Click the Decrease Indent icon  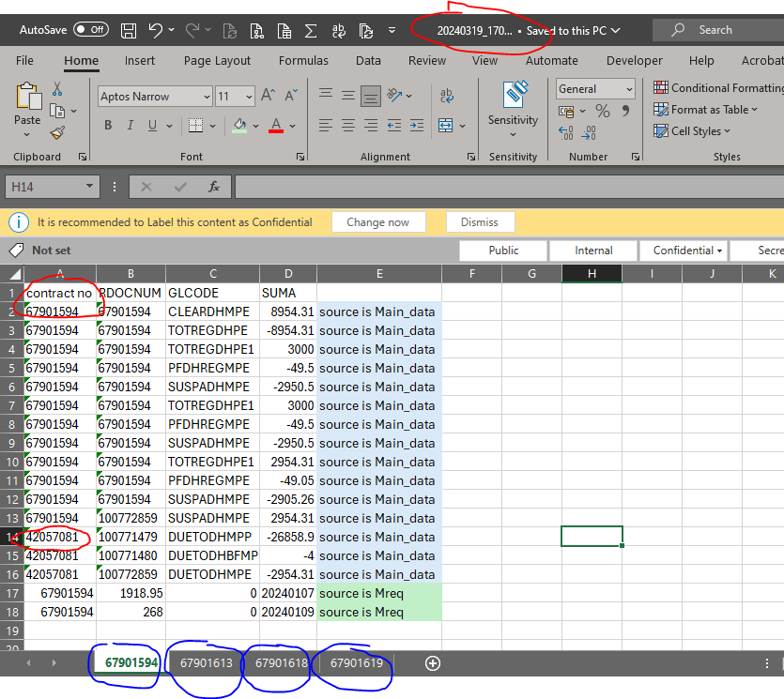[x=394, y=126]
